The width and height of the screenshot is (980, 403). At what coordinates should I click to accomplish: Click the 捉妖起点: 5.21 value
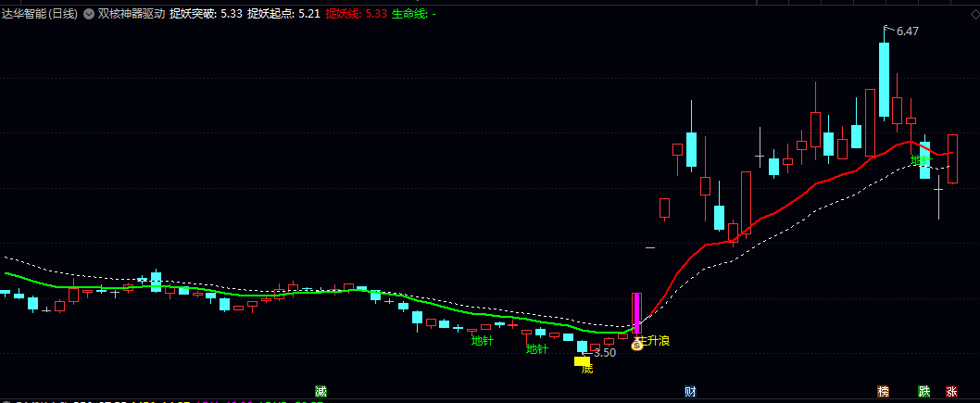point(284,14)
